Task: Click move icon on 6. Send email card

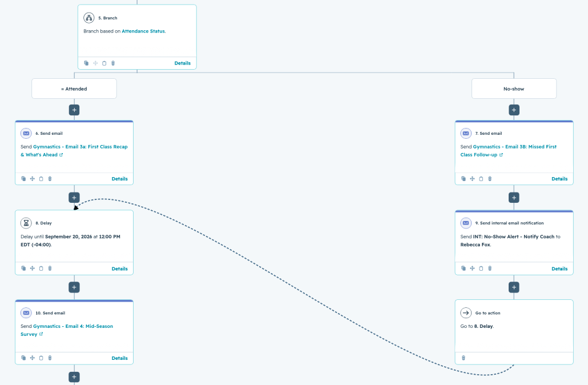Action: tap(32, 179)
